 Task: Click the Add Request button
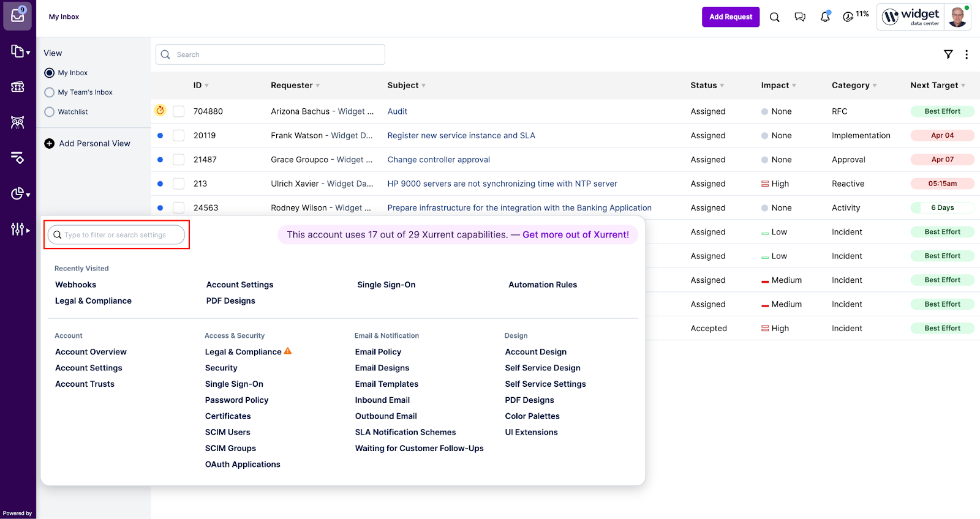[731, 17]
